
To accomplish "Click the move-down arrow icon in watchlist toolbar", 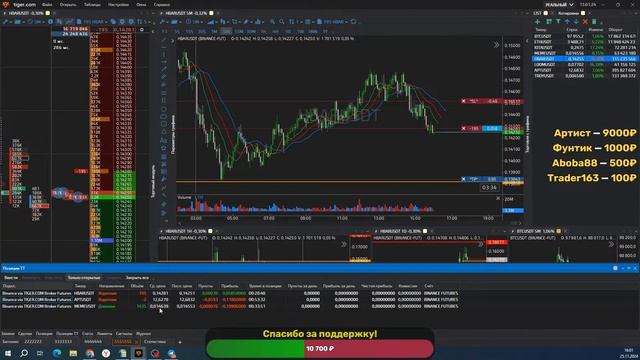I will click(576, 22).
